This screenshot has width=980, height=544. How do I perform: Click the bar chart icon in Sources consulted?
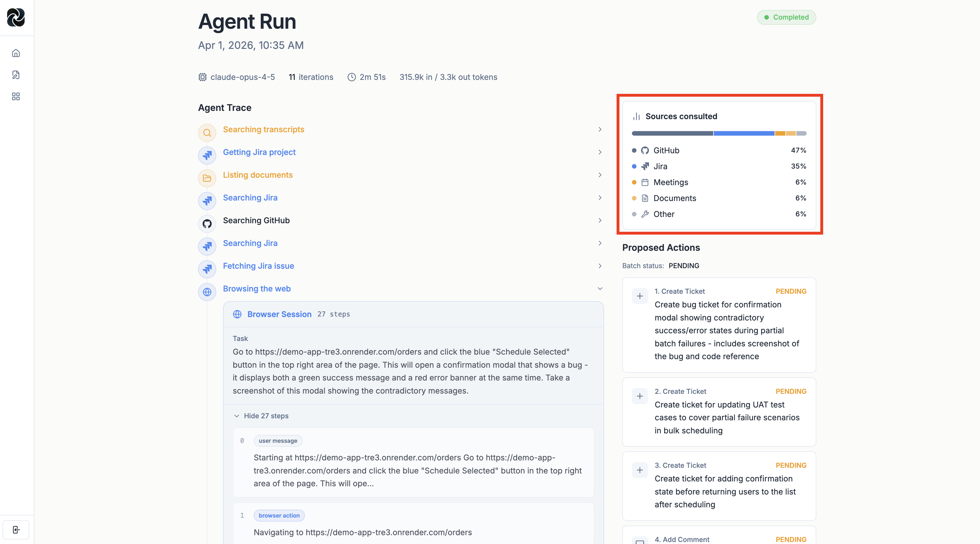(x=636, y=116)
